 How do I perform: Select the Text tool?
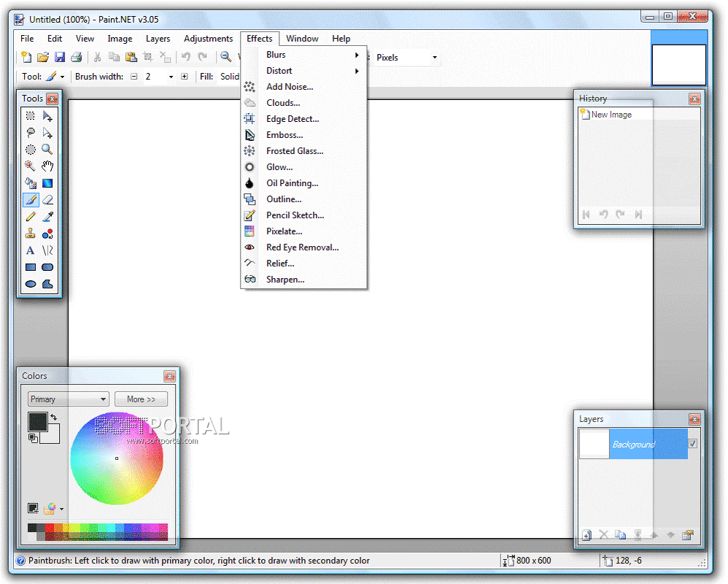coord(31,250)
